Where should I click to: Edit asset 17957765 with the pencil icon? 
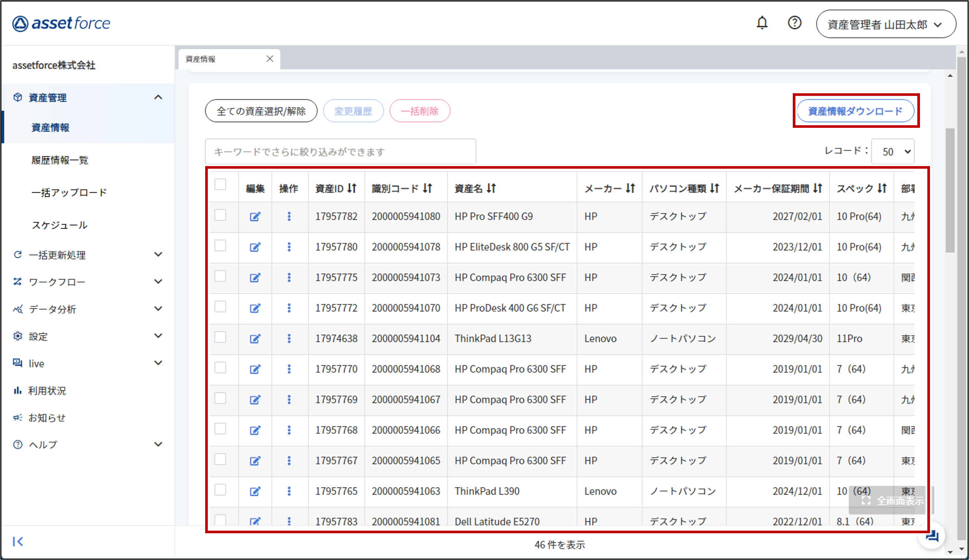click(x=255, y=491)
